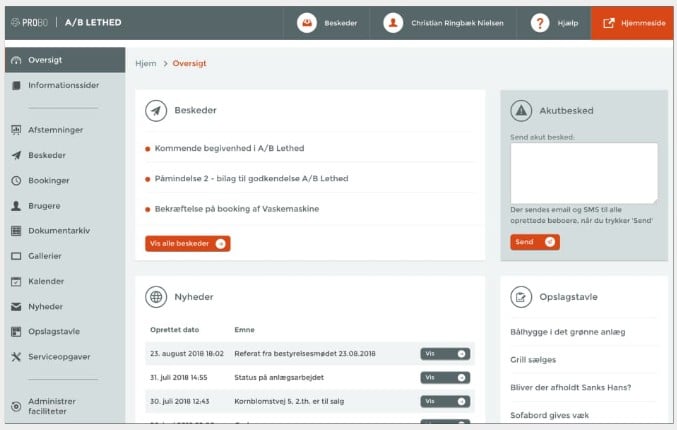Click the Beskeder inbox icon in header
This screenshot has height=430, width=677.
tap(308, 22)
